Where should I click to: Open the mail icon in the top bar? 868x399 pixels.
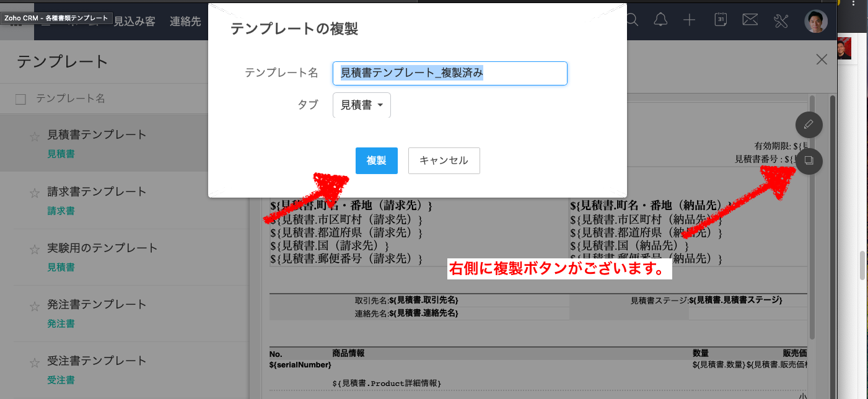tap(749, 20)
